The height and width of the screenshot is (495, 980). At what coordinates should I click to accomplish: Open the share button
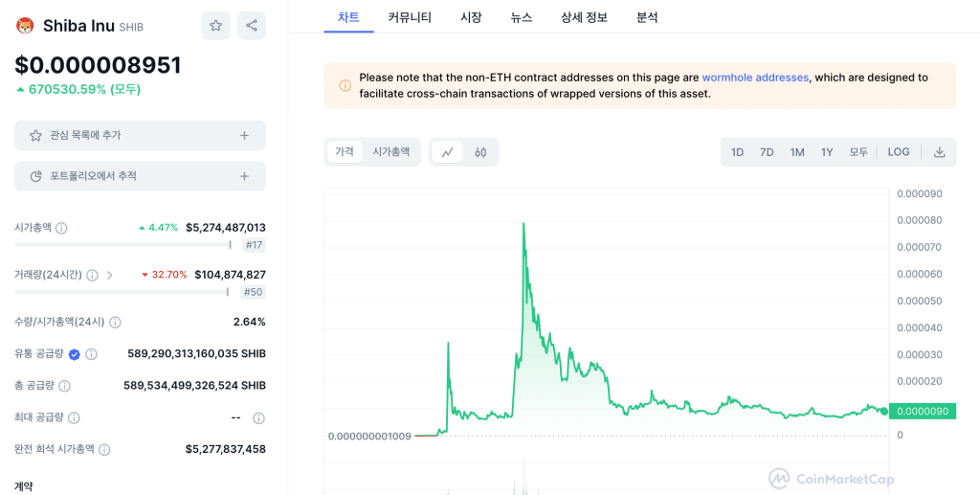pyautogui.click(x=252, y=26)
